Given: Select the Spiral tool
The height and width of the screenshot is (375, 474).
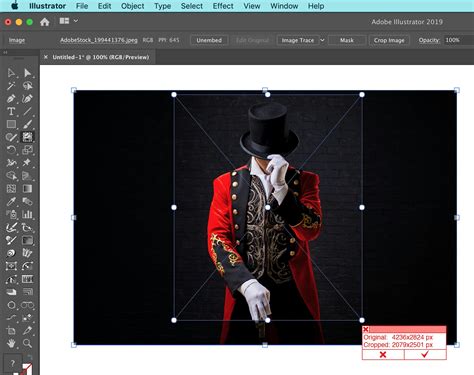Looking at the screenshot, I should point(11,253).
